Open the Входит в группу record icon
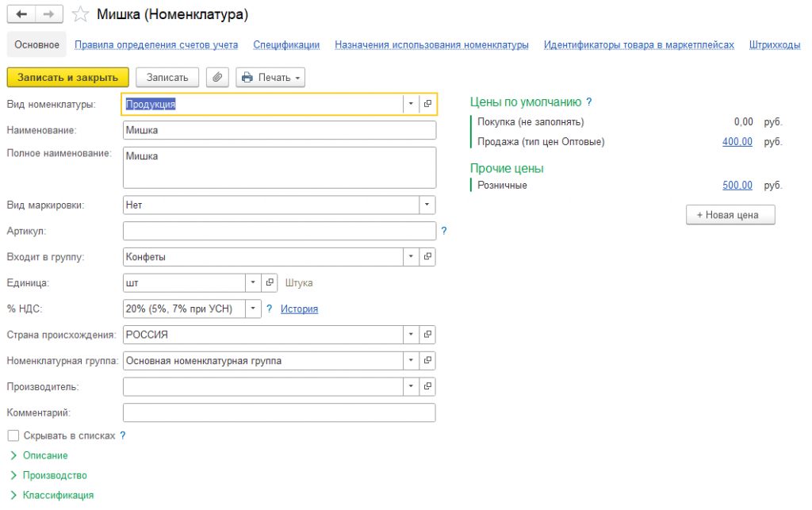Screen dimensions: 812x510 click(427, 256)
